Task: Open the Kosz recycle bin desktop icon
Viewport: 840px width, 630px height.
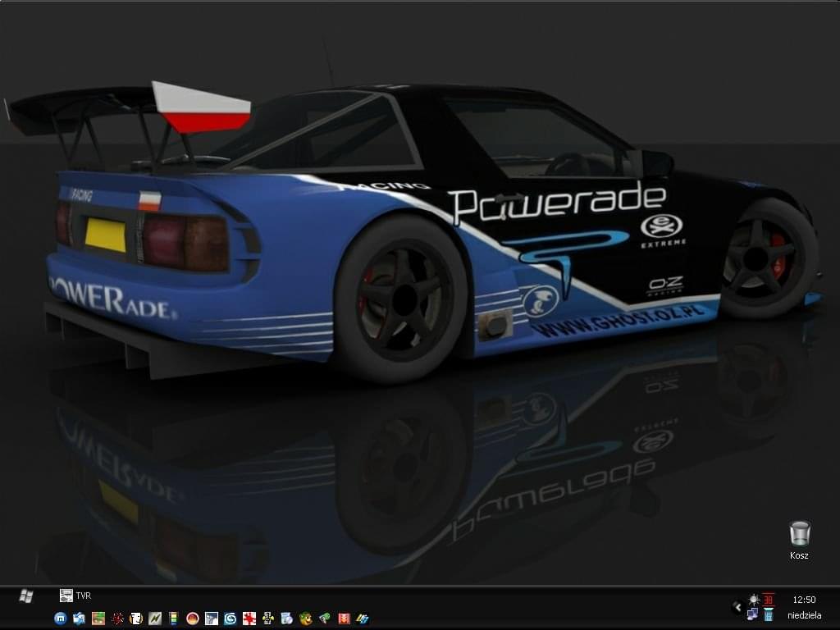Action: [x=799, y=541]
